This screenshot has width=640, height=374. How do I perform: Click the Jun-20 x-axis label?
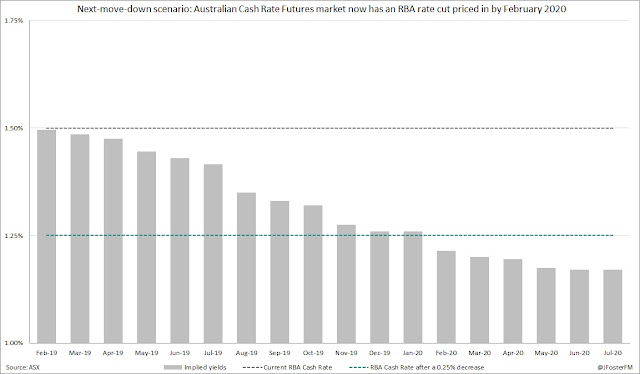point(580,353)
